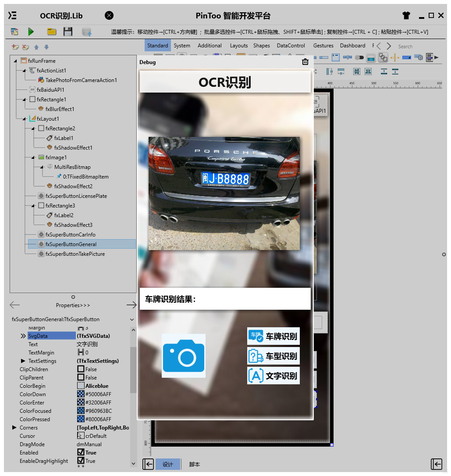Expand the SvgData property chevrons
The width and height of the screenshot is (451, 476).
click(23, 336)
